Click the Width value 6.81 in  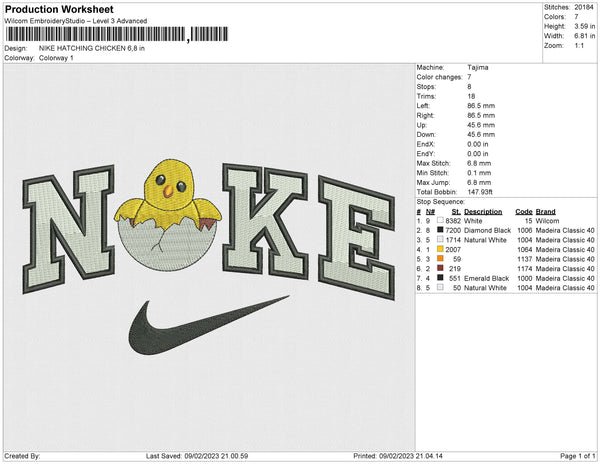pos(585,36)
